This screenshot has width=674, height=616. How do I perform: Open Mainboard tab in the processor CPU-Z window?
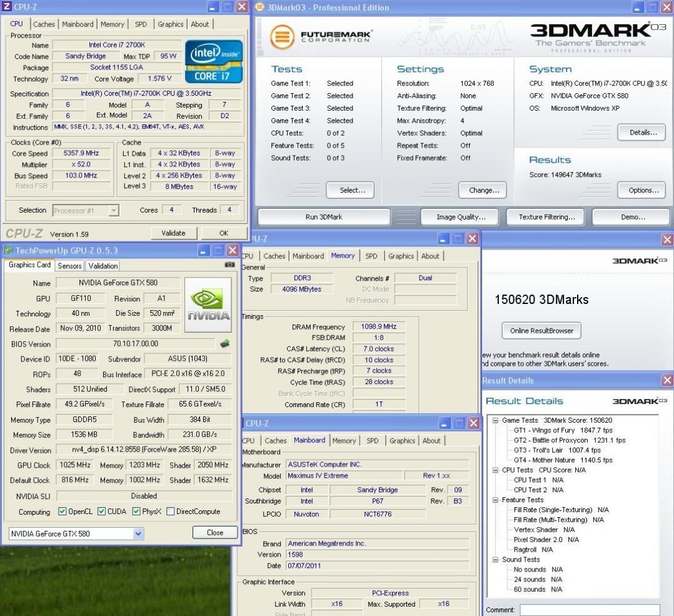(78, 24)
